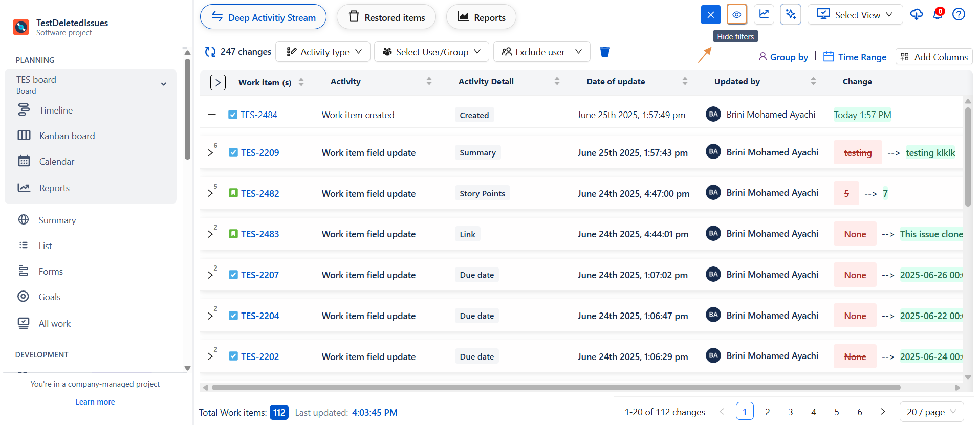Open Kanban board in sidebar

[67, 136]
